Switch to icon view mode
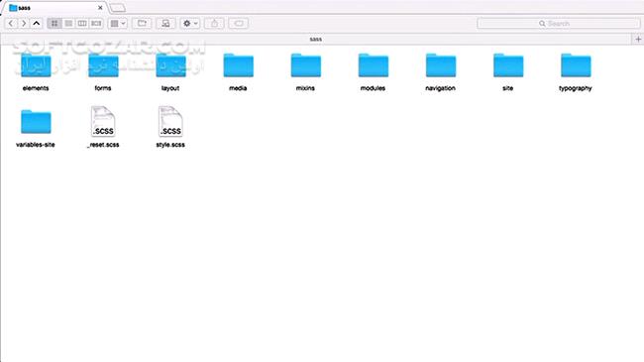This screenshot has width=644, height=362. click(x=54, y=24)
